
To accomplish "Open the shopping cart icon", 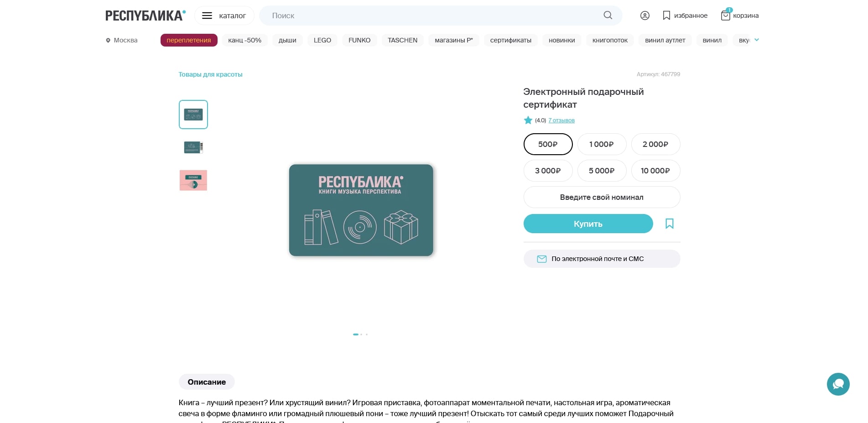I will 725,16.
